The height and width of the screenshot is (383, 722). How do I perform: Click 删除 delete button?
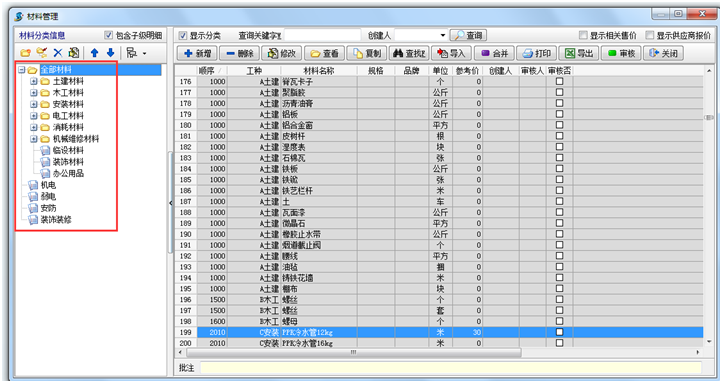(239, 53)
